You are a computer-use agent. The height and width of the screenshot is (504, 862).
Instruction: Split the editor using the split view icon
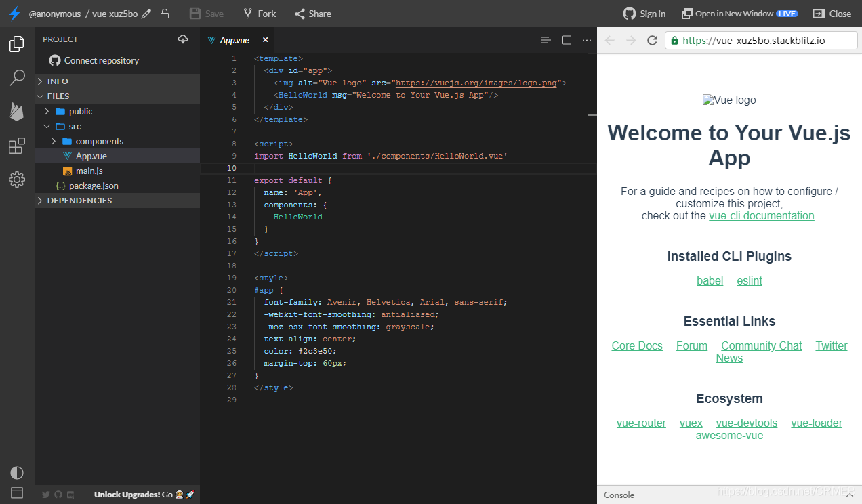(x=567, y=40)
